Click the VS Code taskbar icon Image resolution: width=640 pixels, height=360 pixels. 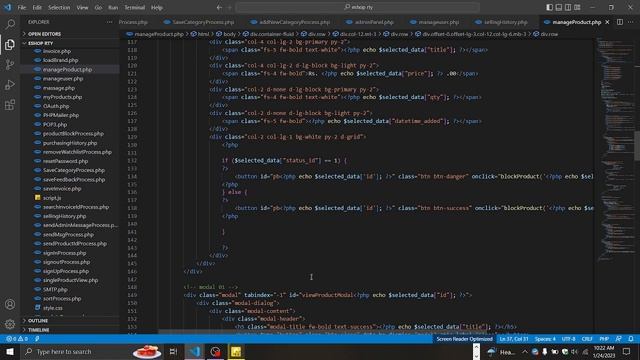coord(195,351)
